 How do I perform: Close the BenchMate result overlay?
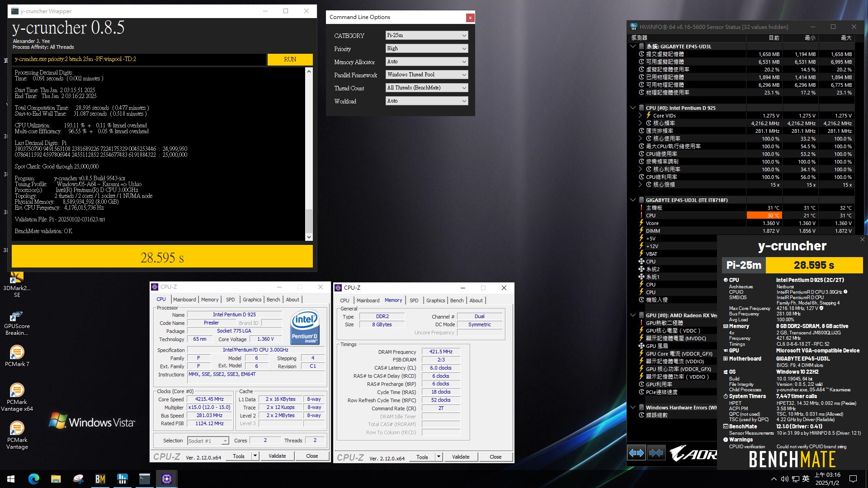(x=862, y=239)
